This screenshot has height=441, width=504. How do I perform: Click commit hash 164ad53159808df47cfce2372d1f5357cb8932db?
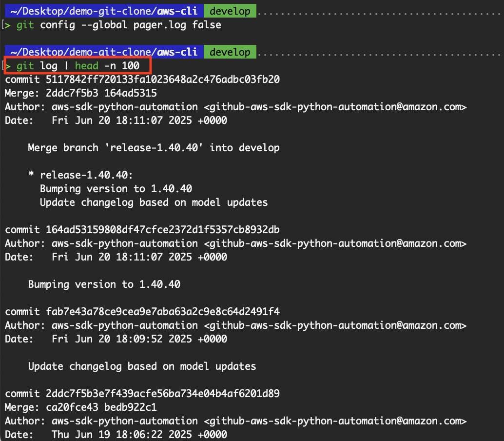click(163, 230)
